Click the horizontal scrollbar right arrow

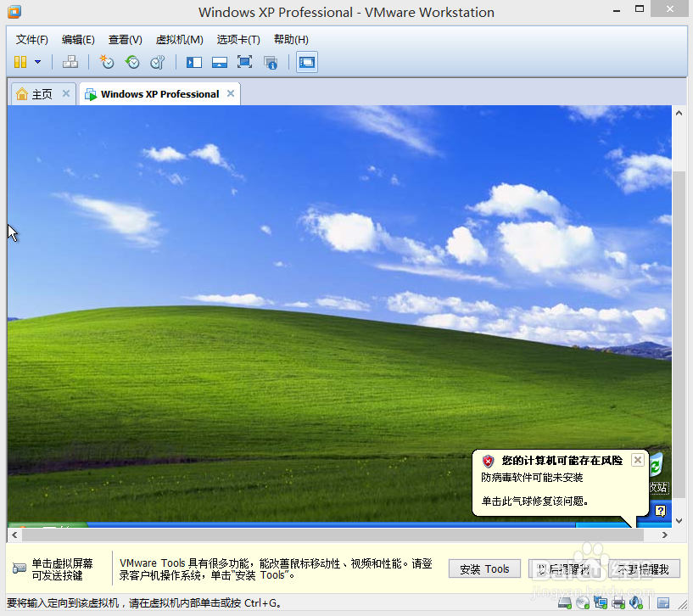point(665,535)
